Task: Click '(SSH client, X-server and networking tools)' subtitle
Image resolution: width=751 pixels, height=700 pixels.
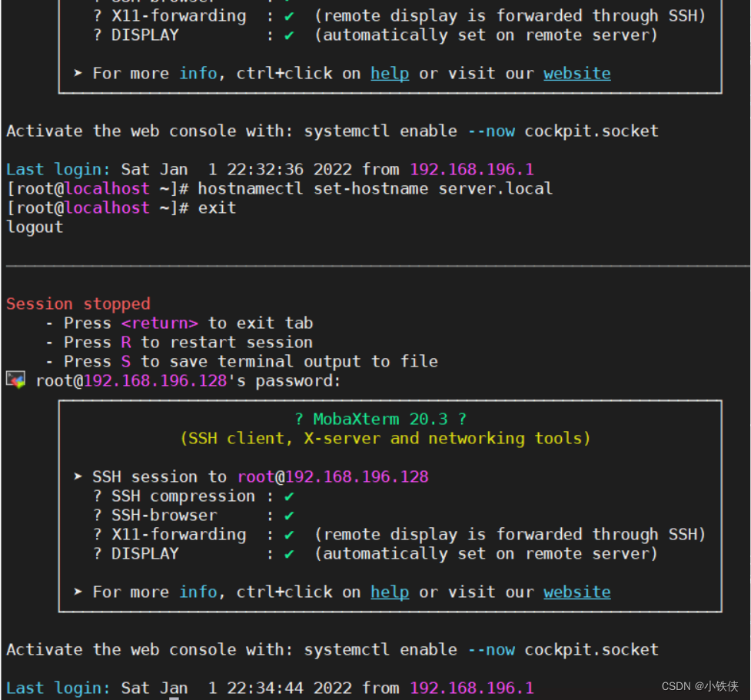Action: (385, 439)
